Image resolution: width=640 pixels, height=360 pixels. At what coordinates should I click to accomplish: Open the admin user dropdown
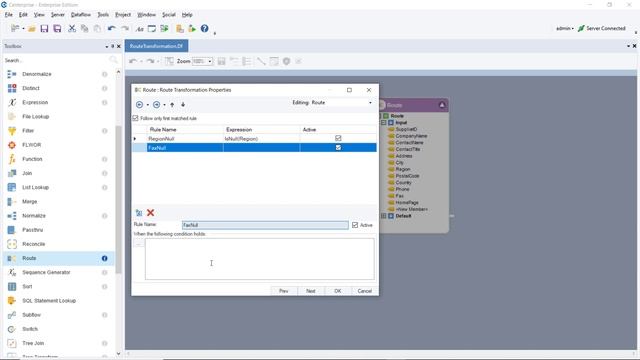click(565, 28)
